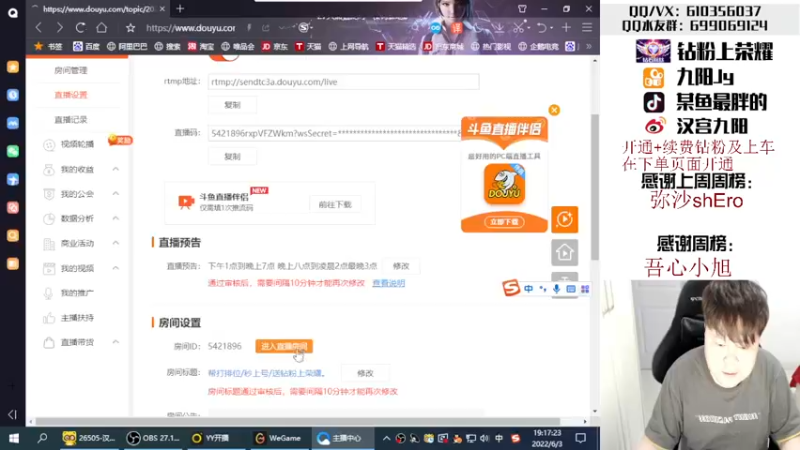Toggle the orange switch above rtmp address
Image resolution: width=800 pixels, height=450 pixels.
pyautogui.click(x=223, y=58)
